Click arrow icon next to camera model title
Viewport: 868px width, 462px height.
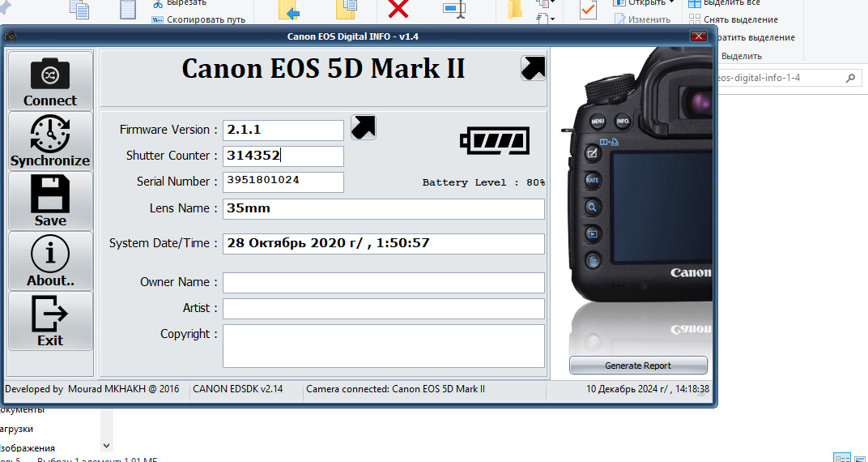(533, 68)
